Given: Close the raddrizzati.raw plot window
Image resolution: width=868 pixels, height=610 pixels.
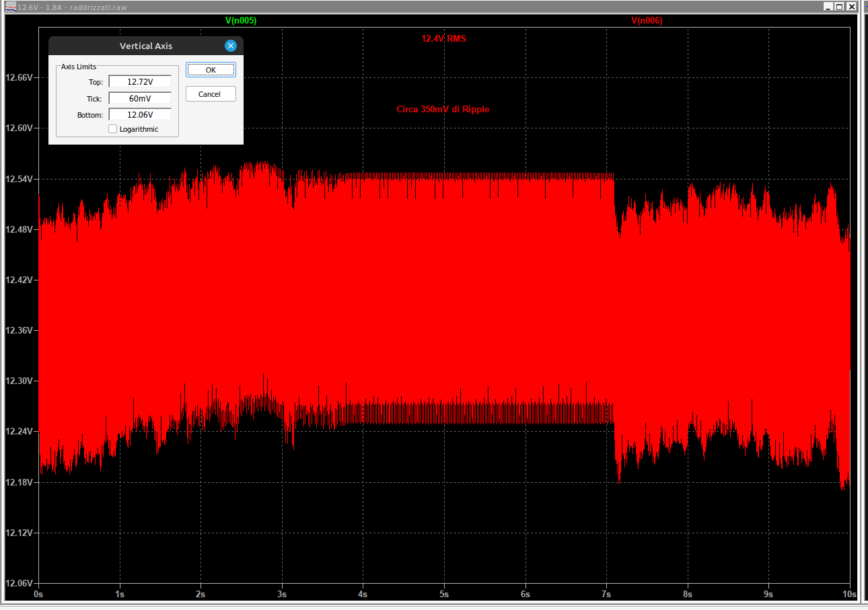Looking at the screenshot, I should (x=851, y=7).
